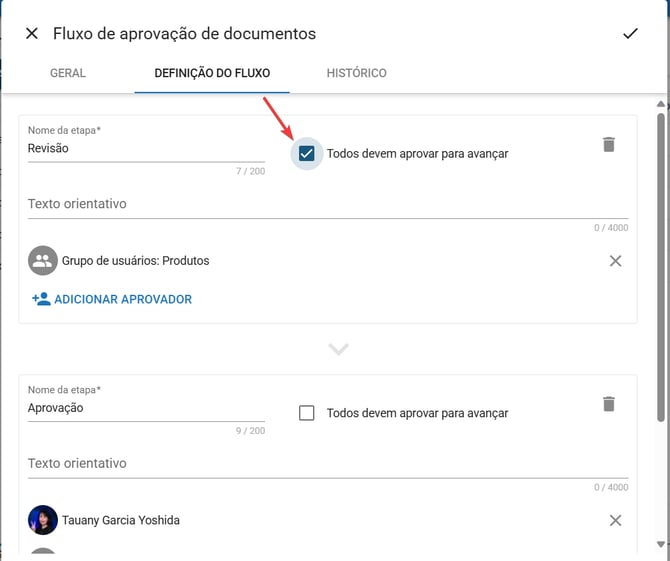This screenshot has width=670, height=561.
Task: Open the HISTÓRICO tab
Action: point(356,73)
